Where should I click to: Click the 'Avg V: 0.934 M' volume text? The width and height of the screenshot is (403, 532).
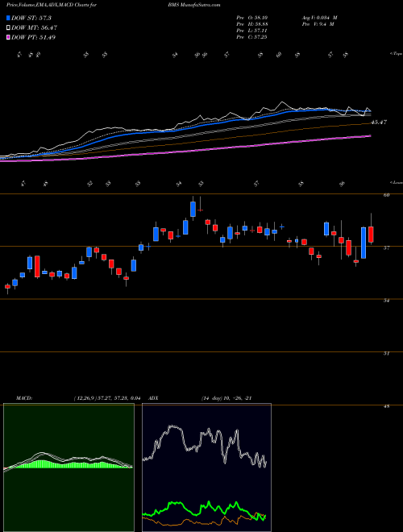coord(319,18)
